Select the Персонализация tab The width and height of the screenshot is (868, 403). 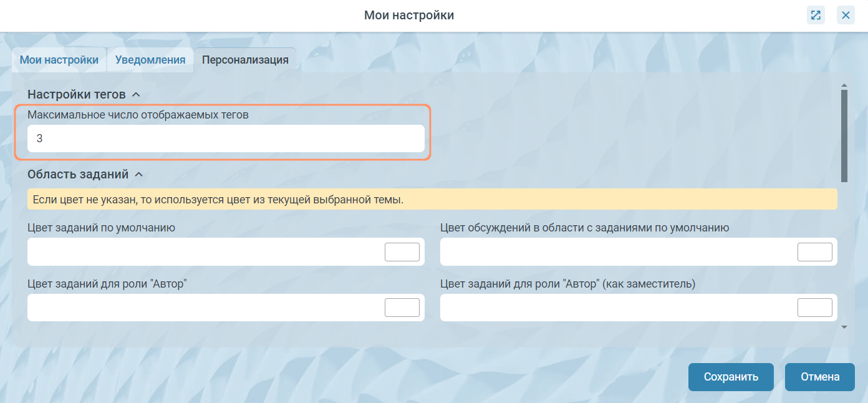(245, 60)
